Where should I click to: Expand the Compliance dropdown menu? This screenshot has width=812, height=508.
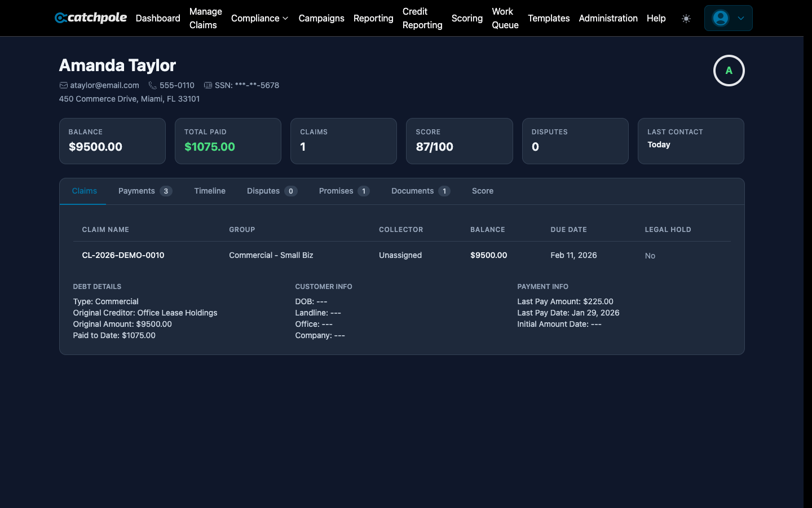click(x=259, y=18)
